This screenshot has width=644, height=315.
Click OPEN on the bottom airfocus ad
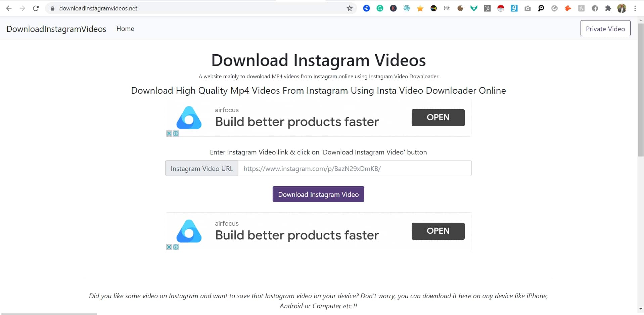(438, 231)
